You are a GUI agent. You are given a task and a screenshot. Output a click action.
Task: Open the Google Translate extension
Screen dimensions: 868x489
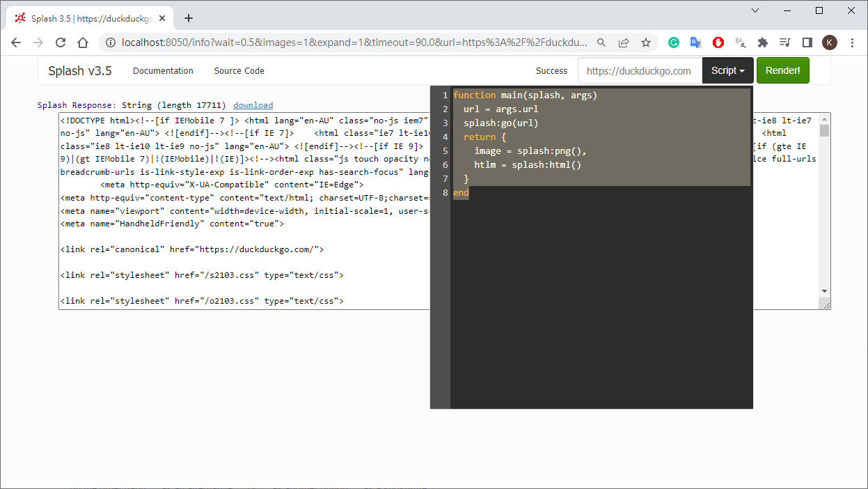click(695, 42)
